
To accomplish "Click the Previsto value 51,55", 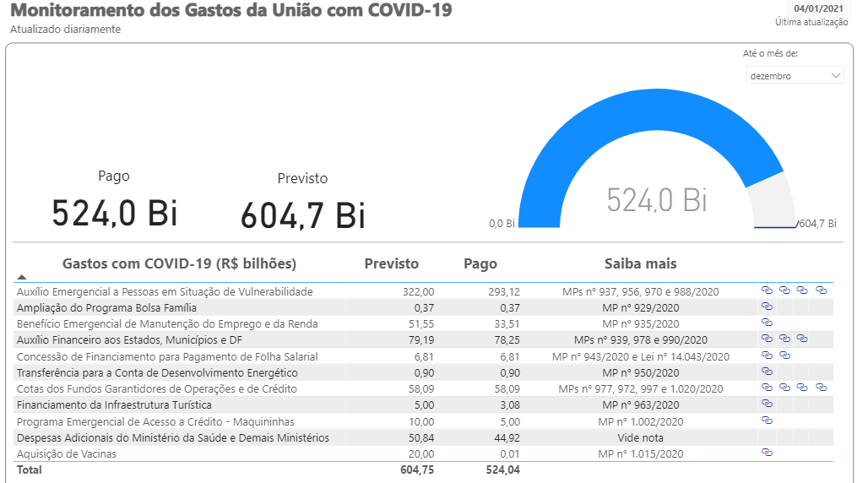I will pyautogui.click(x=421, y=324).
